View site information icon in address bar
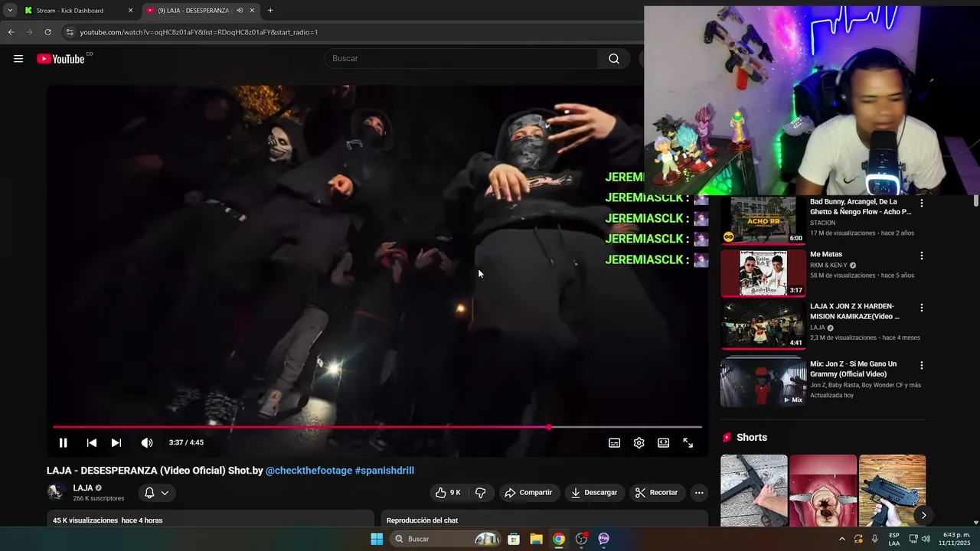The height and width of the screenshot is (551, 980). pyautogui.click(x=70, y=32)
